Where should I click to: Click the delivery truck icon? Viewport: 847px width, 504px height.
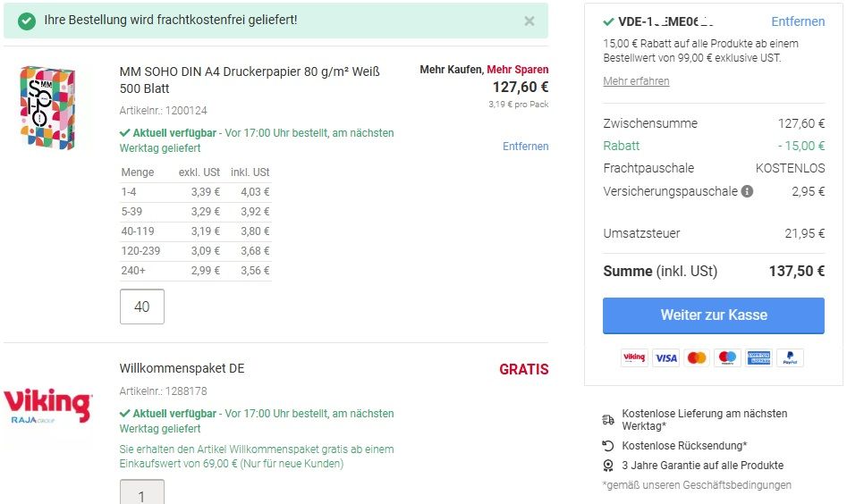[x=608, y=420]
